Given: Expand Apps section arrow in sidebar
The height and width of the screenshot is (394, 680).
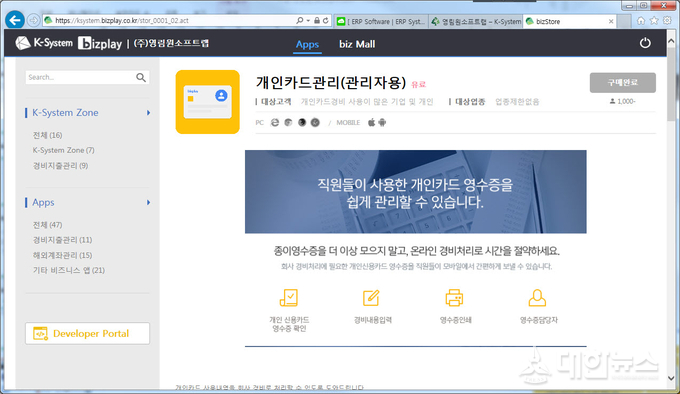Looking at the screenshot, I should tap(148, 202).
